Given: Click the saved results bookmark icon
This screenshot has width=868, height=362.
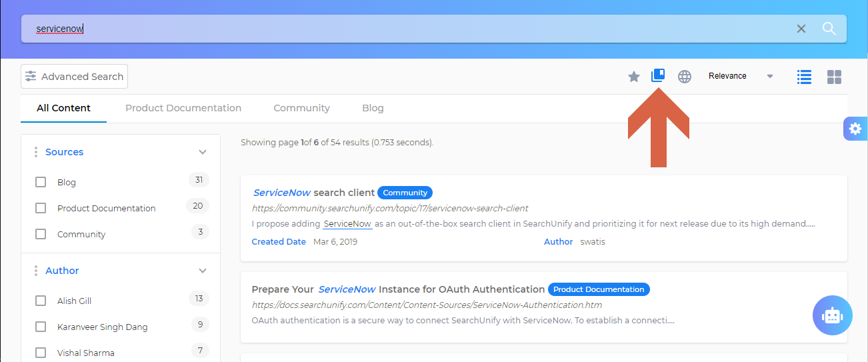Looking at the screenshot, I should [658, 75].
